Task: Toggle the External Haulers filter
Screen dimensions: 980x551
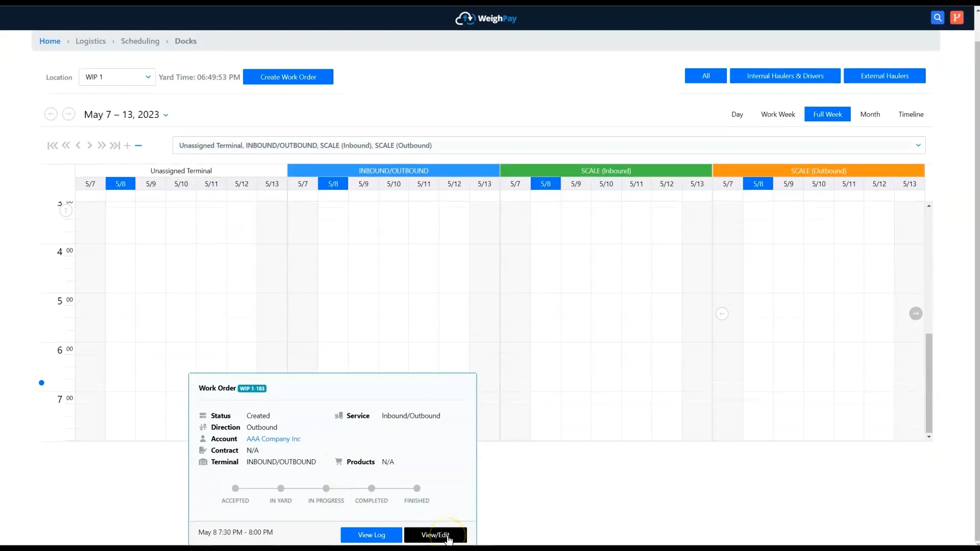Action: (x=884, y=76)
